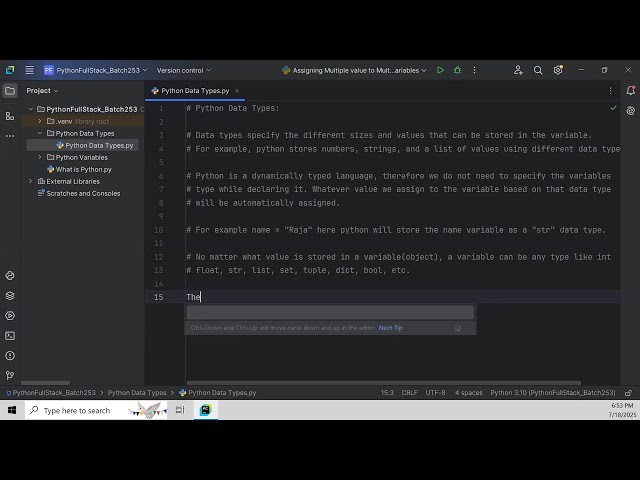This screenshot has height=480, width=640.
Task: Click line number 15 in gutter
Action: coord(159,297)
